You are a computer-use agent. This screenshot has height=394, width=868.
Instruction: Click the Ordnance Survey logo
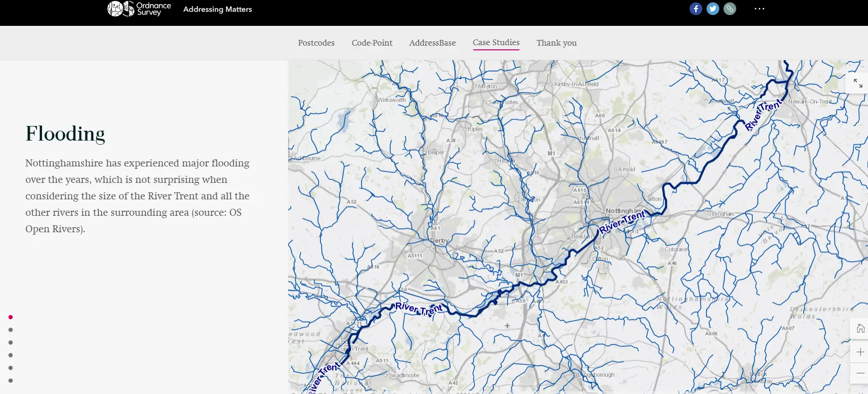pos(139,9)
